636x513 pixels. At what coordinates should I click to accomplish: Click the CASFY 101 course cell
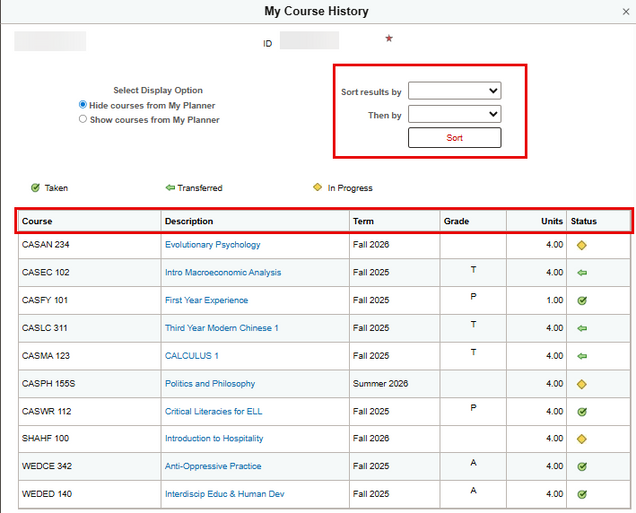pyautogui.click(x=89, y=301)
